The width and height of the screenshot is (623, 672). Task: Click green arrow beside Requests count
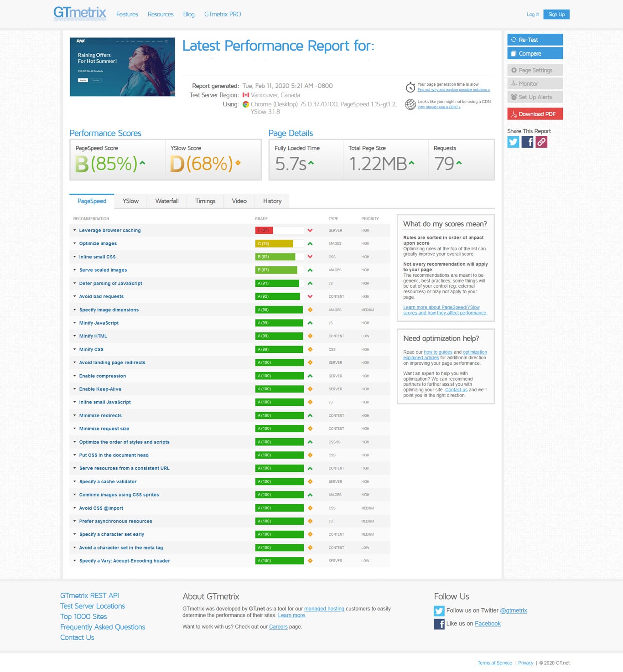(459, 162)
